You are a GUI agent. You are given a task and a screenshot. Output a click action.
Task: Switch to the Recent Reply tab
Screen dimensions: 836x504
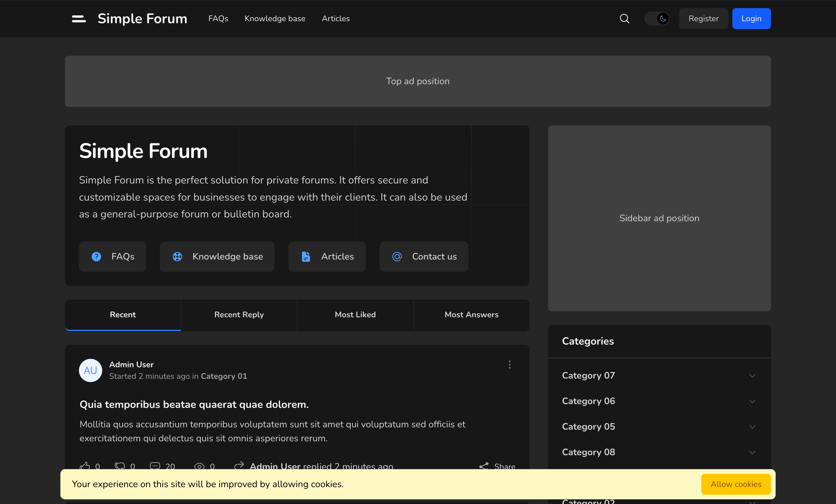click(239, 315)
